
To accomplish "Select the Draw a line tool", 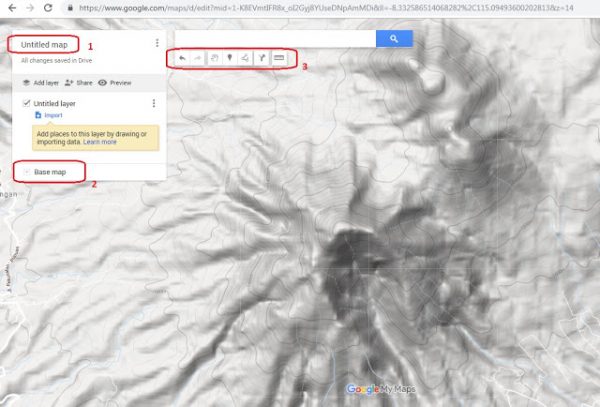I will click(246, 60).
